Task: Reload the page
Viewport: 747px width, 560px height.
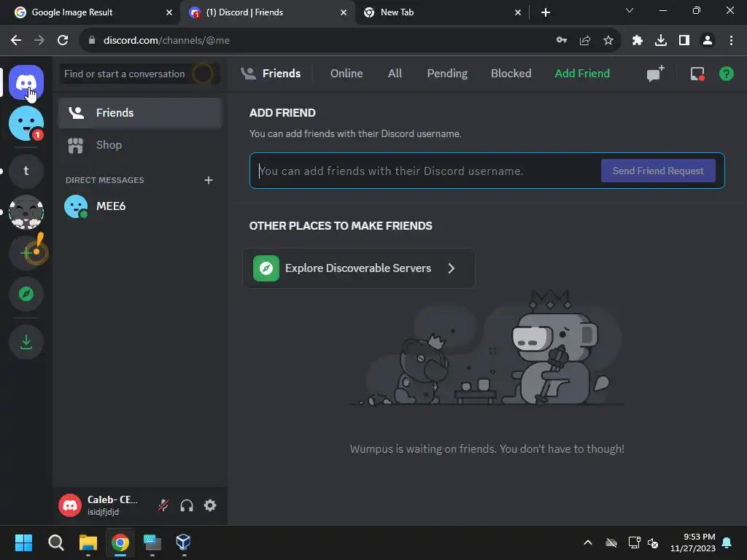Action: (63, 41)
